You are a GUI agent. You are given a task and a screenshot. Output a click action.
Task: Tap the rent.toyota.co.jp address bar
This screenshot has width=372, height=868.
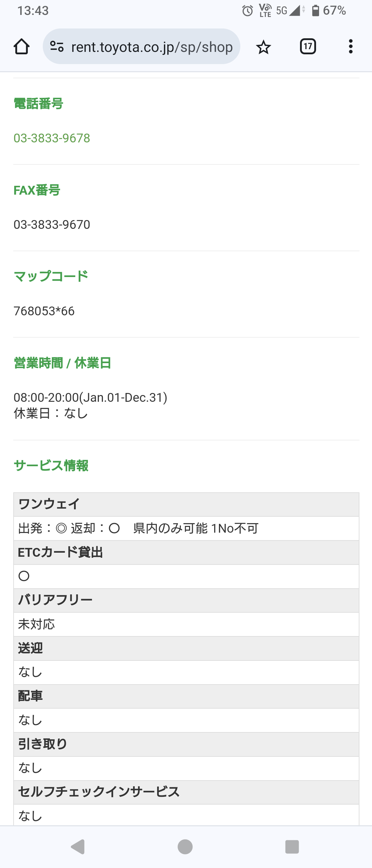tap(152, 47)
